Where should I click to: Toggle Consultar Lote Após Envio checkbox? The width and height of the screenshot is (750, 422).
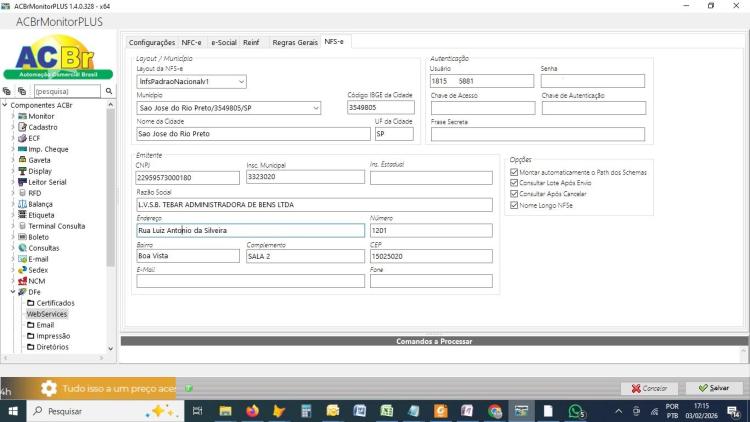coord(514,183)
